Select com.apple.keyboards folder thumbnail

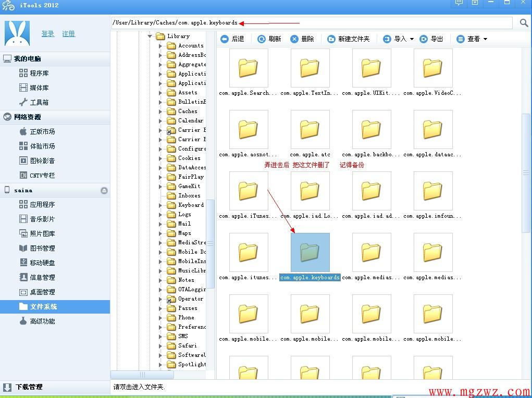[x=310, y=253]
